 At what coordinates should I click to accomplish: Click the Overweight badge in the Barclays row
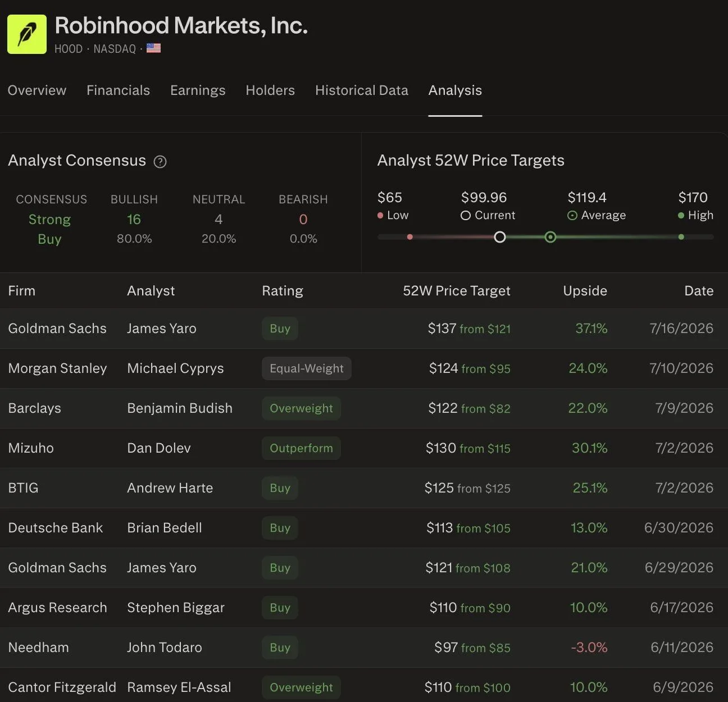301,408
